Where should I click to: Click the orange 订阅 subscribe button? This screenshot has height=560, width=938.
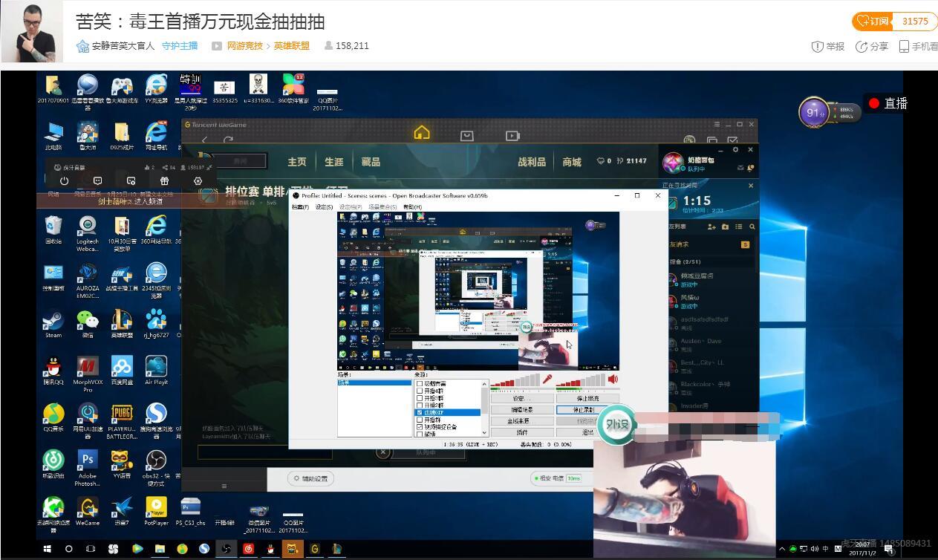(x=873, y=22)
